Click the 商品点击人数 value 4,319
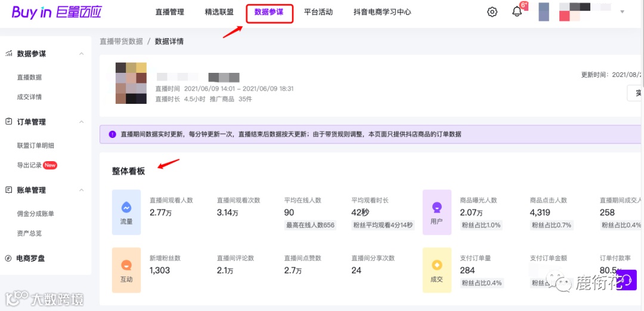 tap(540, 213)
